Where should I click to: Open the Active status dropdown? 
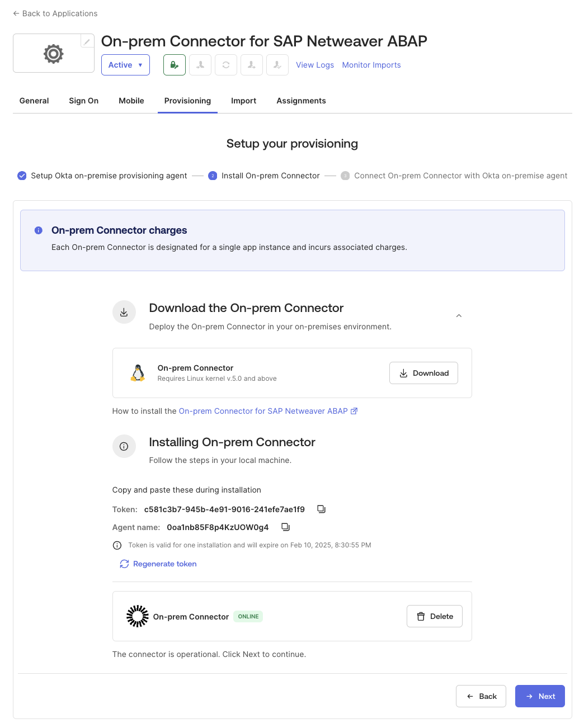coord(125,65)
